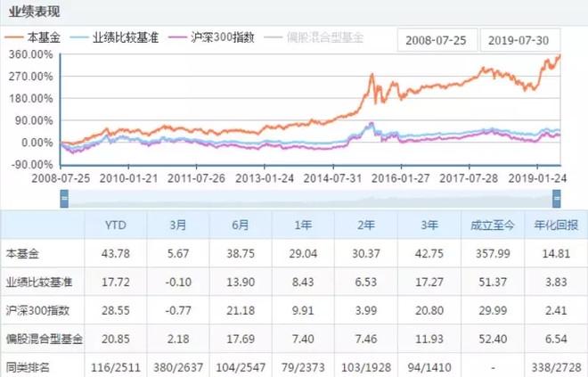The image size is (588, 377).
Task: Click hybrid fund since-inception value 52.40
Action: tap(493, 339)
